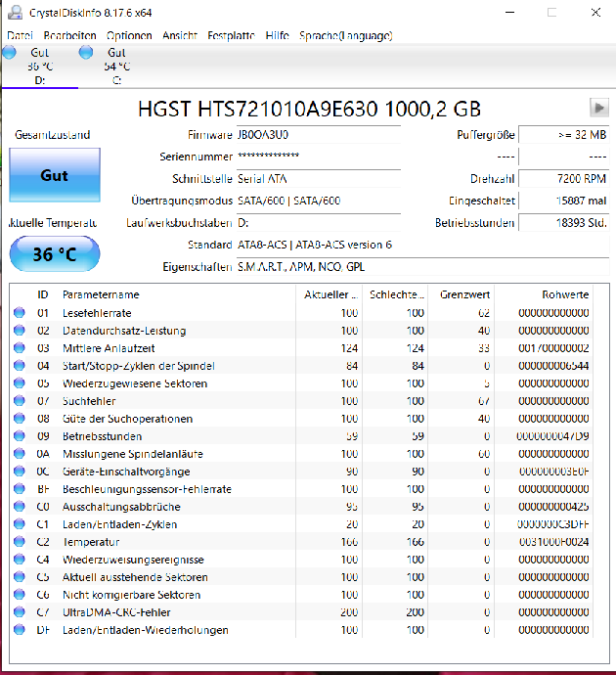Click the masked Seriennummer field
This screenshot has height=675, width=616.
tap(319, 157)
